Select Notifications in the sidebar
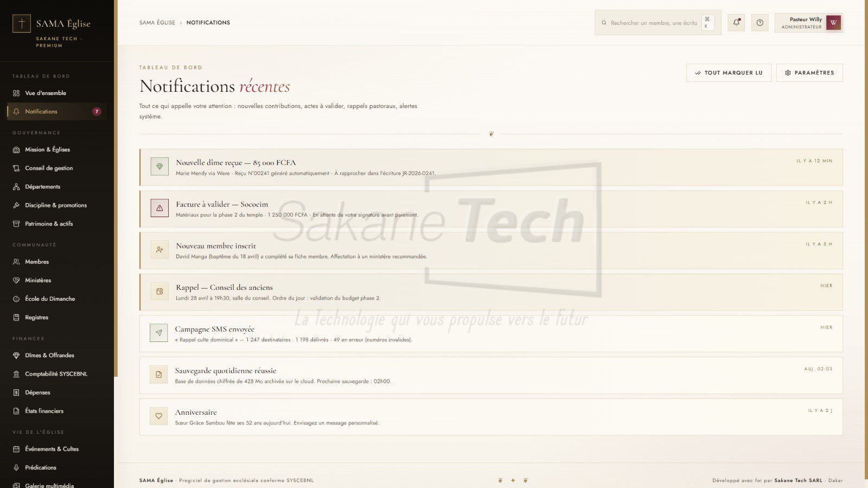Screen dimensions: 868x488 click(x=57, y=111)
